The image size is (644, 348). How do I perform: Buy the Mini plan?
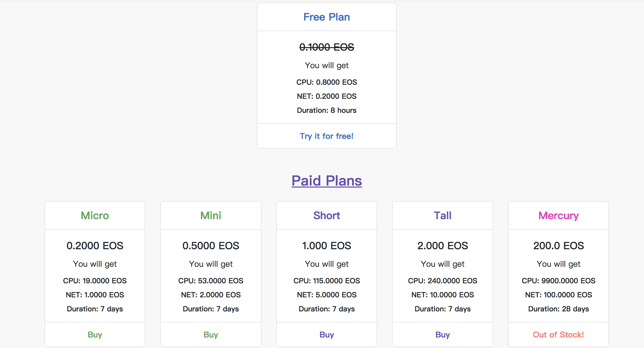point(211,334)
